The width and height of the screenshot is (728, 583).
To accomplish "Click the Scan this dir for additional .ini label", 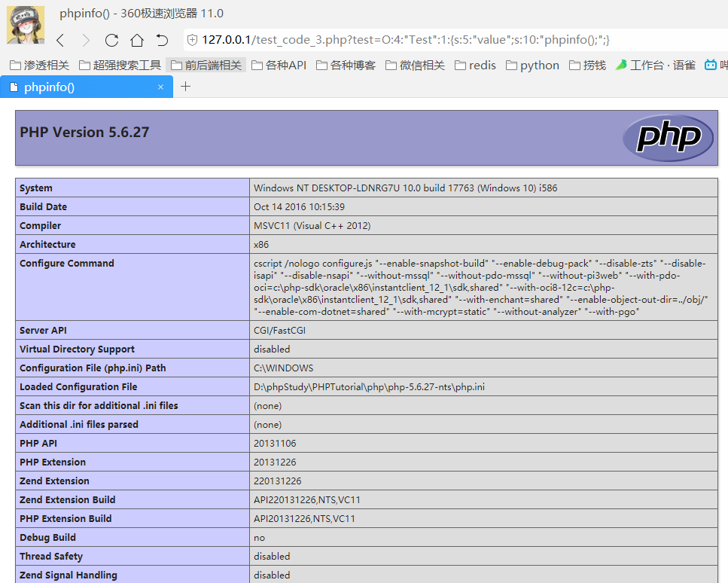I will [99, 405].
